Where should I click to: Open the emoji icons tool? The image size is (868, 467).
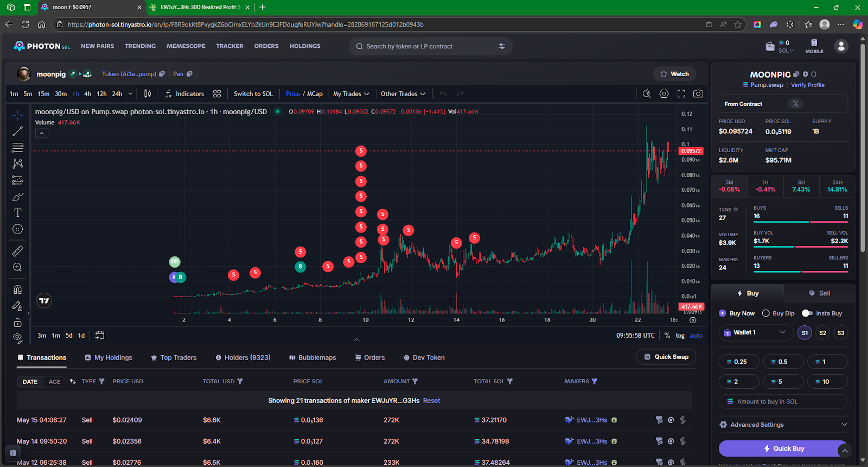17,229
